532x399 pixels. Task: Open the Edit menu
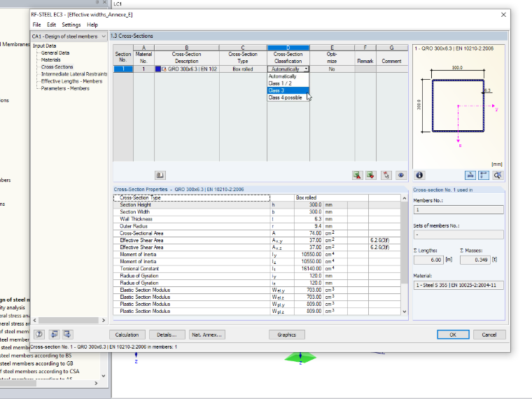click(51, 24)
